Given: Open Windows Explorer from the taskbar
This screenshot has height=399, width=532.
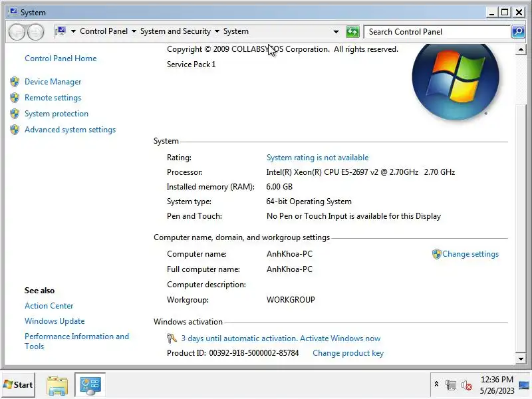Looking at the screenshot, I should tap(57, 385).
